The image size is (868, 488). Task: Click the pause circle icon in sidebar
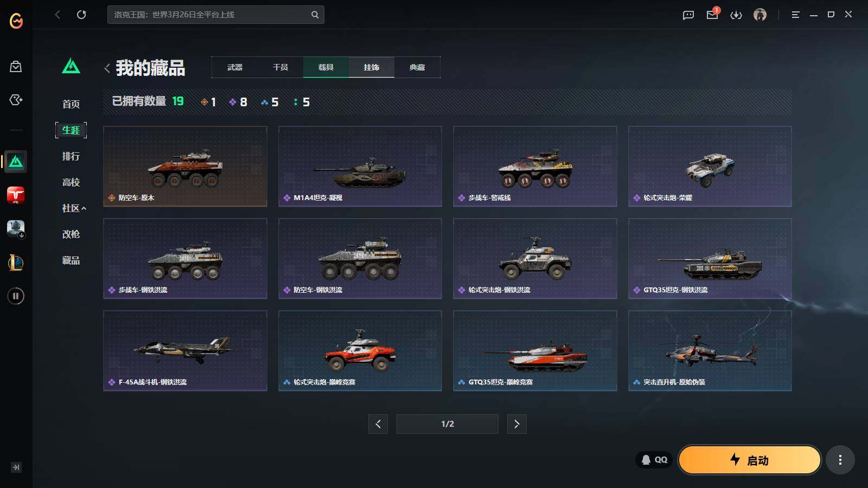(16, 296)
